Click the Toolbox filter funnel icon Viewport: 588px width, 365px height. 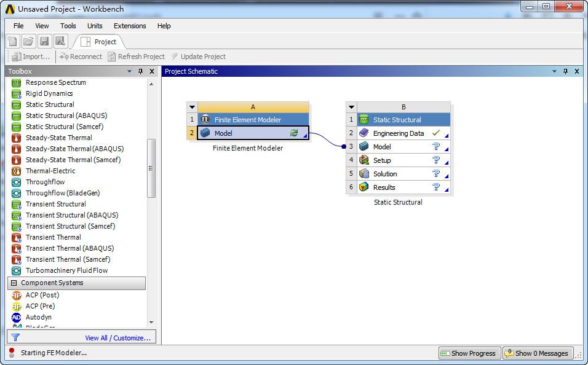15,337
